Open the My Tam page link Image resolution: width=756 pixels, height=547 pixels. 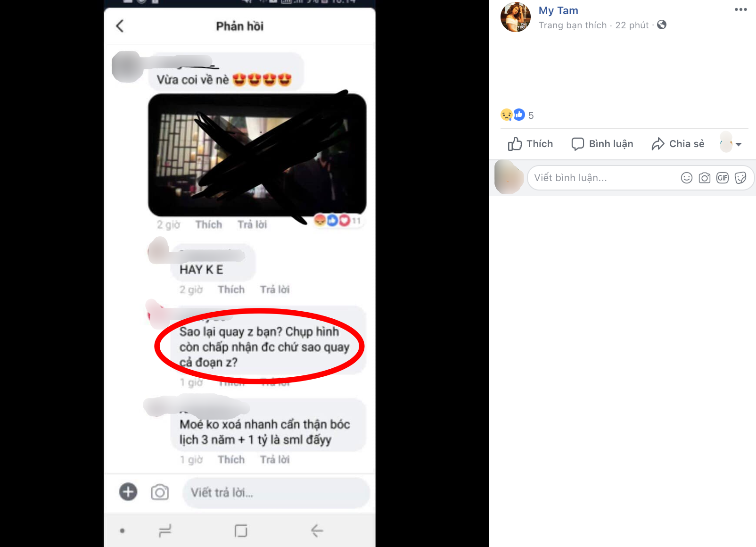click(559, 10)
